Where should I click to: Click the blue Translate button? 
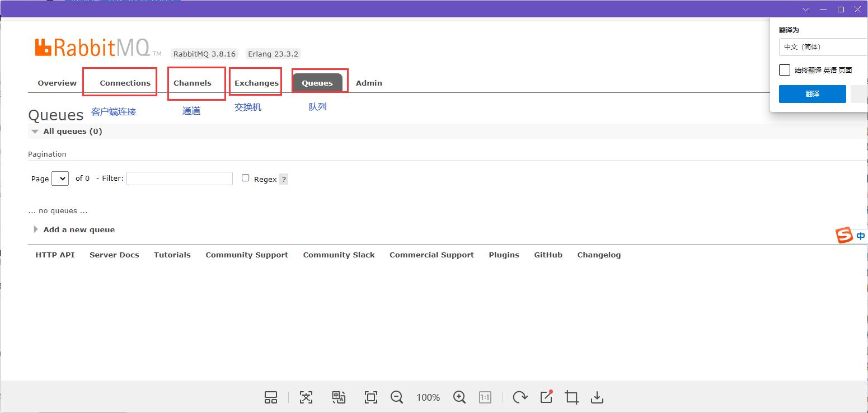[x=813, y=94]
